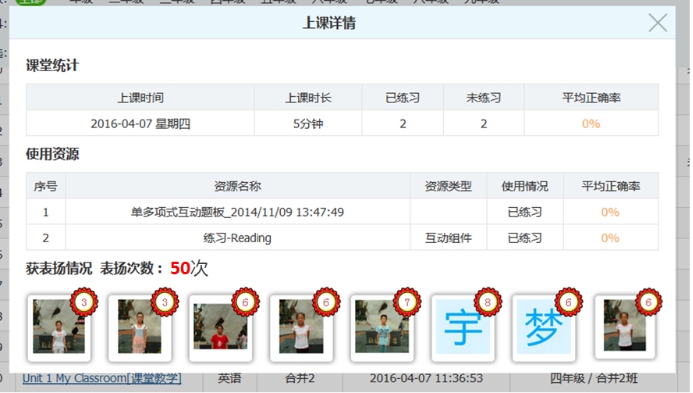The width and height of the screenshot is (693, 393).
Task: Select the second student photo with badge 3
Action: [140, 327]
